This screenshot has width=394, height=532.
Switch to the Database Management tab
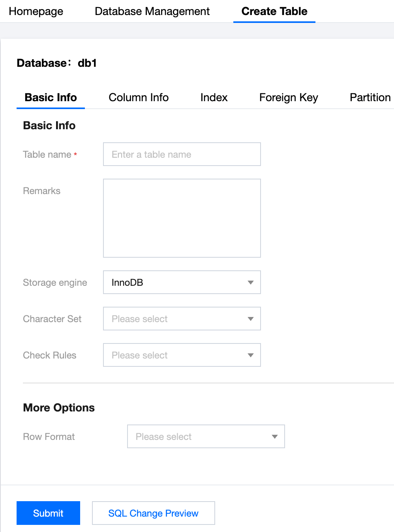(x=152, y=11)
